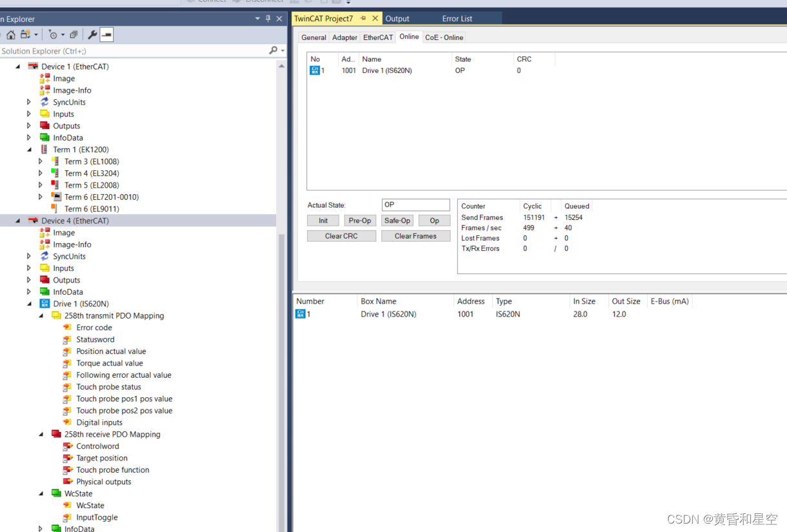Collapse the Device 1 (EtherCAT) node
This screenshot has height=532, width=787.
(17, 66)
